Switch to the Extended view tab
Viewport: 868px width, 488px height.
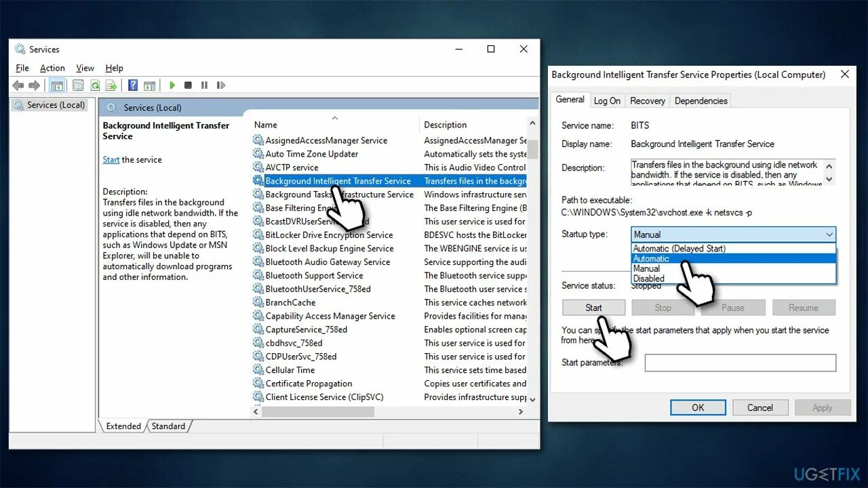(123, 426)
